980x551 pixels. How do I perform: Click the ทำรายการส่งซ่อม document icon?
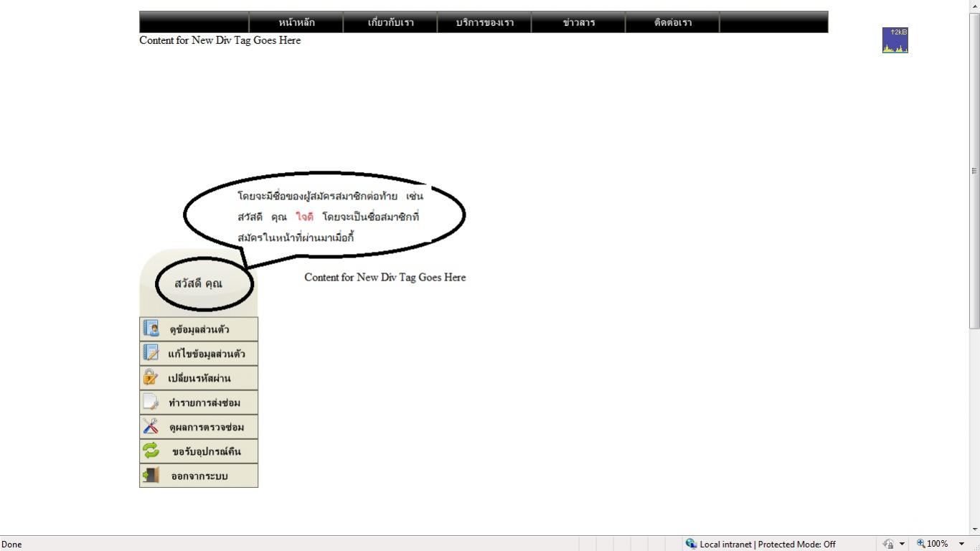(x=151, y=402)
